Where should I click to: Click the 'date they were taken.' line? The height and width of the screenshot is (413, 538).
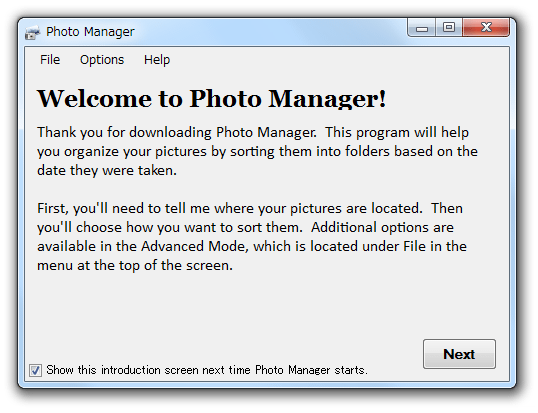(x=107, y=170)
